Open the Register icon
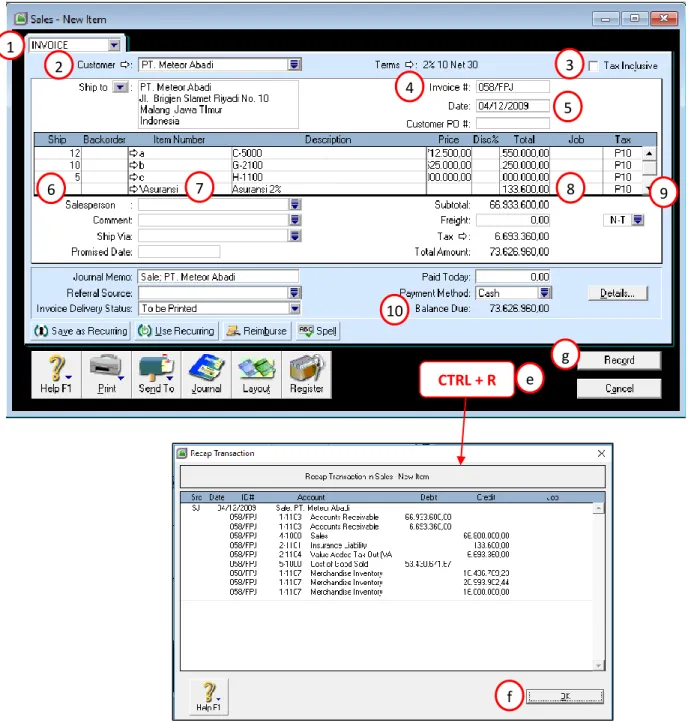This screenshot has height=726, width=688. coord(306,374)
